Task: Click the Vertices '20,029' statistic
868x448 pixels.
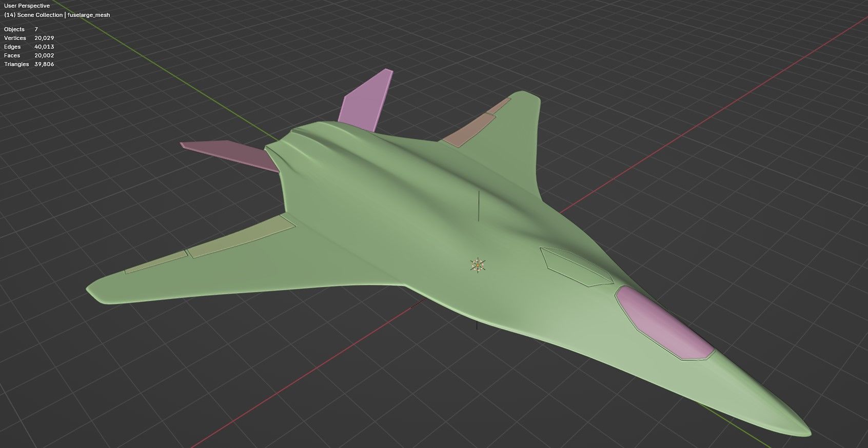Action: [44, 38]
